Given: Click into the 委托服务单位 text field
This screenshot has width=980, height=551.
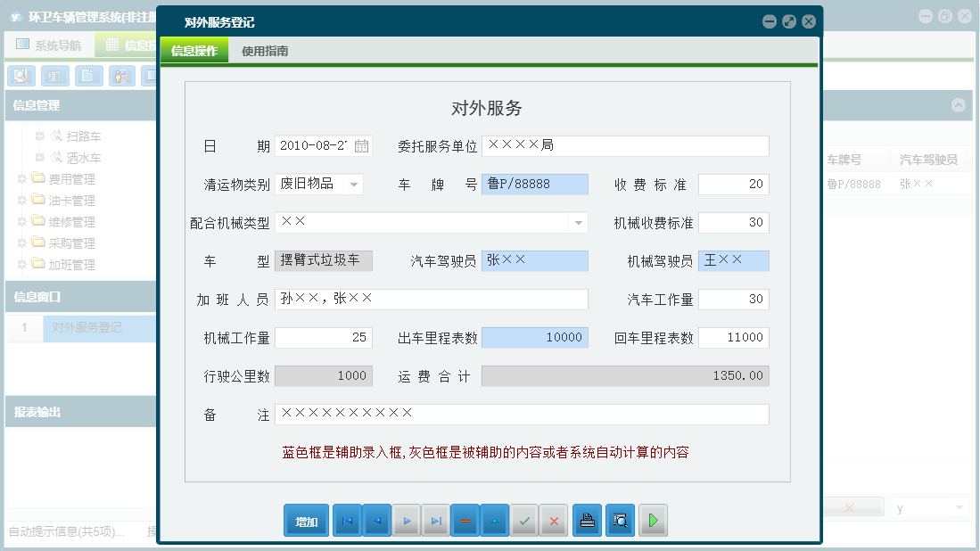Looking at the screenshot, I should (x=624, y=145).
